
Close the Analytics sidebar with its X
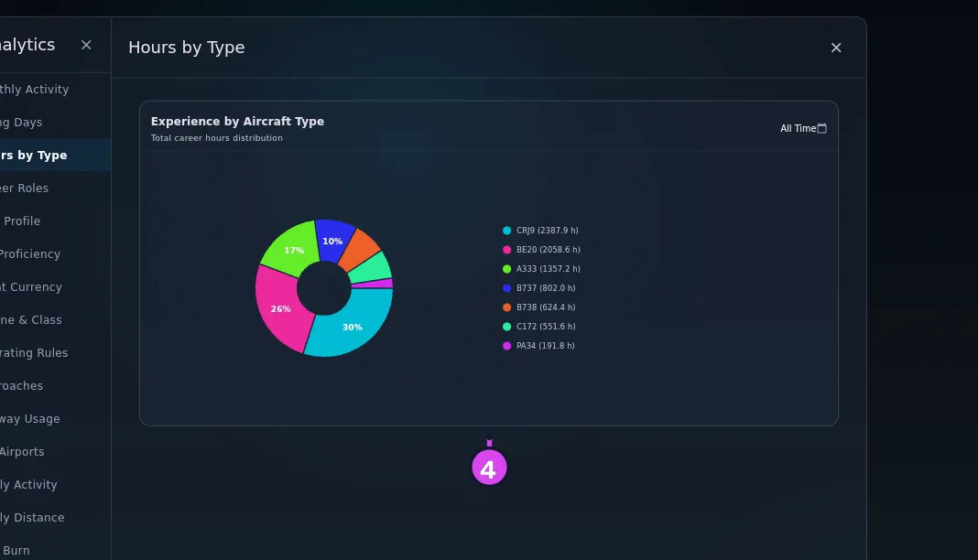point(86,45)
